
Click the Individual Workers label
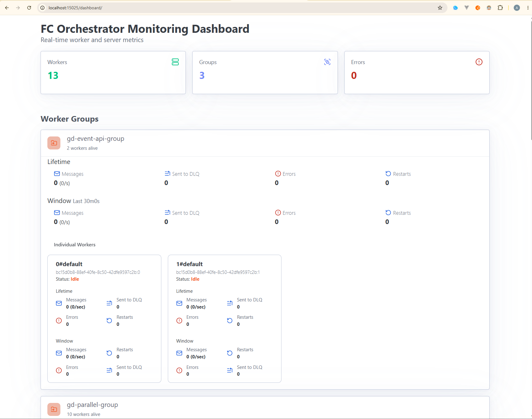click(x=75, y=244)
